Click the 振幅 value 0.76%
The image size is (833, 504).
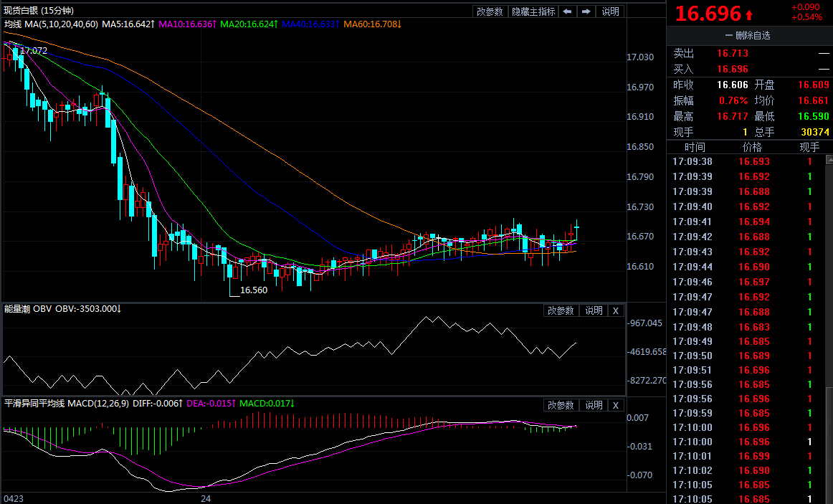[x=733, y=100]
